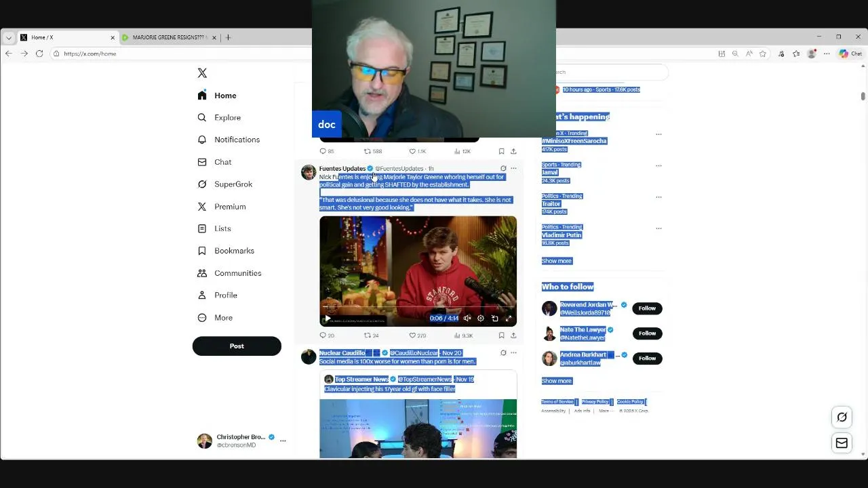
Task: Click the Communities icon in sidebar
Action: click(x=202, y=273)
